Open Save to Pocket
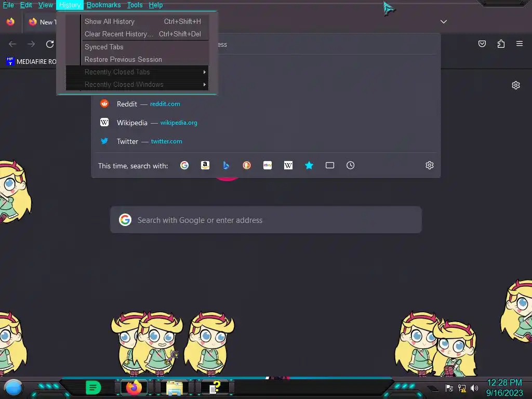The height and width of the screenshot is (399, 532). tap(482, 44)
